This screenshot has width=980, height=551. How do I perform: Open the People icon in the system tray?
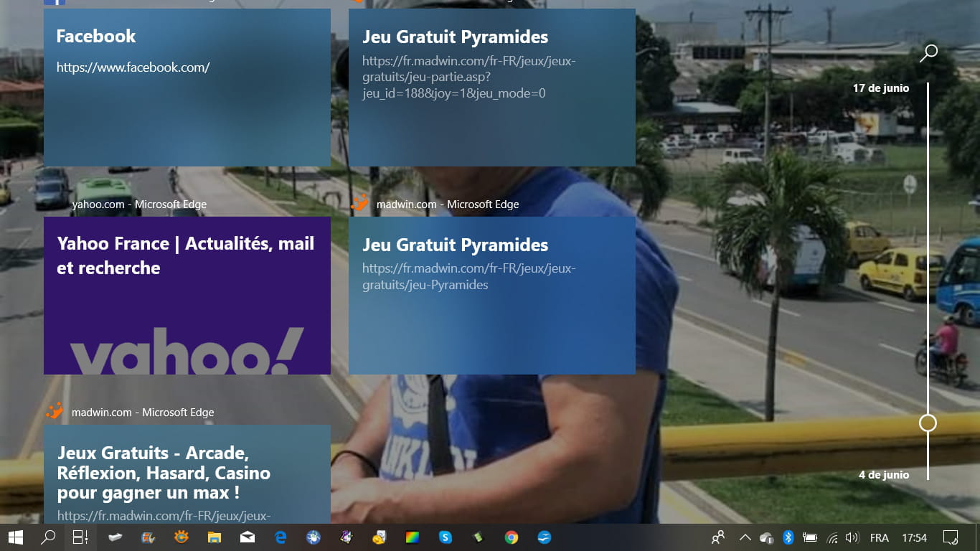(717, 537)
